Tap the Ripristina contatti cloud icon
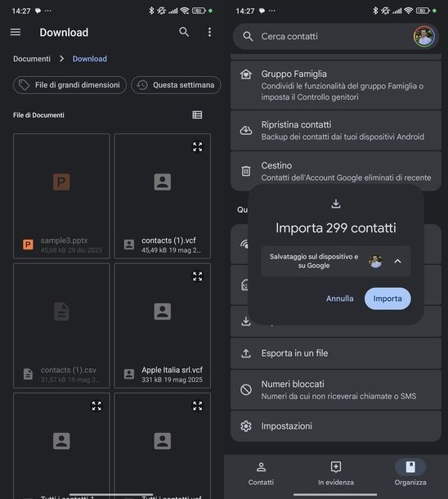 [x=246, y=130]
